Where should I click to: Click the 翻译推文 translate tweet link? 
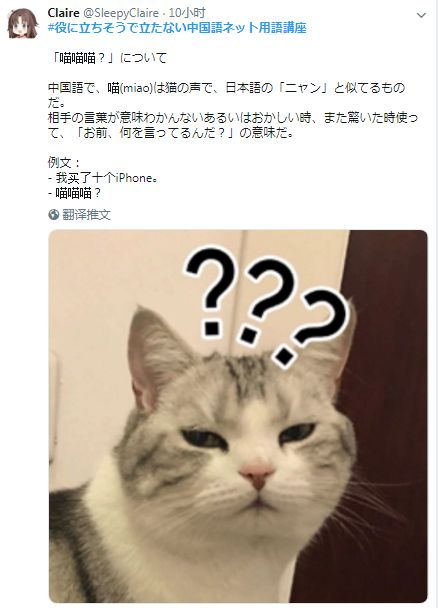[x=86, y=214]
